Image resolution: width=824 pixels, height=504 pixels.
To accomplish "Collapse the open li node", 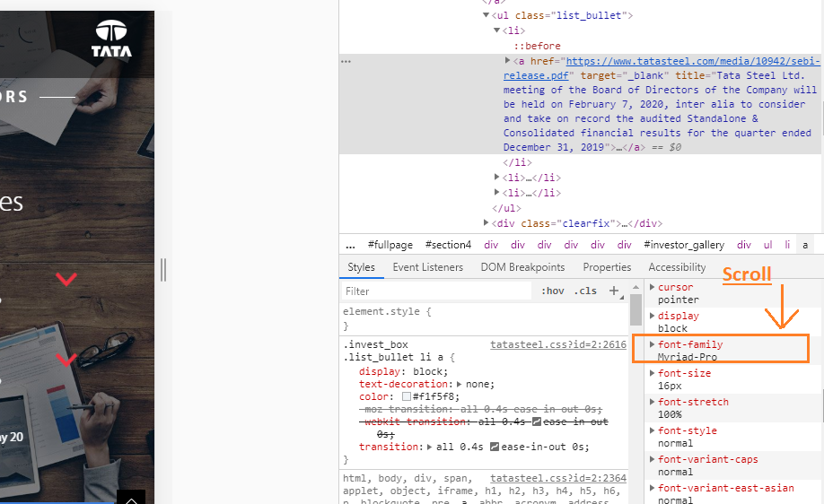I will coord(496,30).
